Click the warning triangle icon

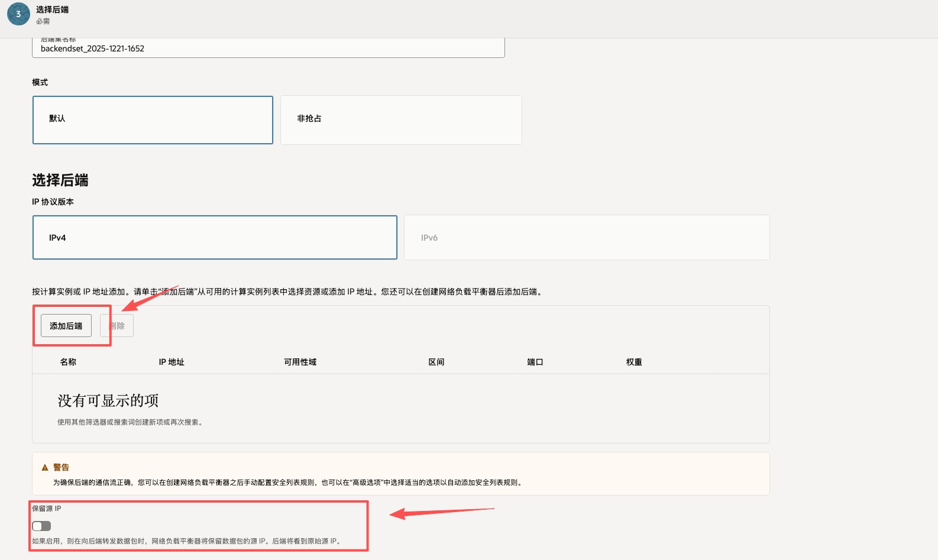45,467
